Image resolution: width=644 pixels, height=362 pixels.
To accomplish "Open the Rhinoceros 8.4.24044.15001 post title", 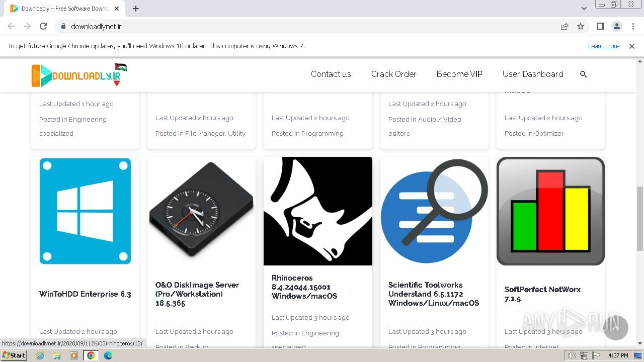I will [304, 287].
